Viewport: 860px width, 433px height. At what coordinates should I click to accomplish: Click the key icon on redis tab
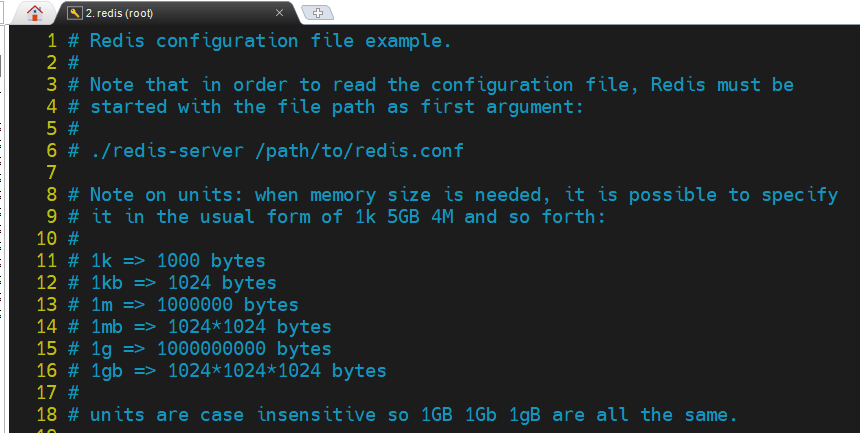coord(75,13)
